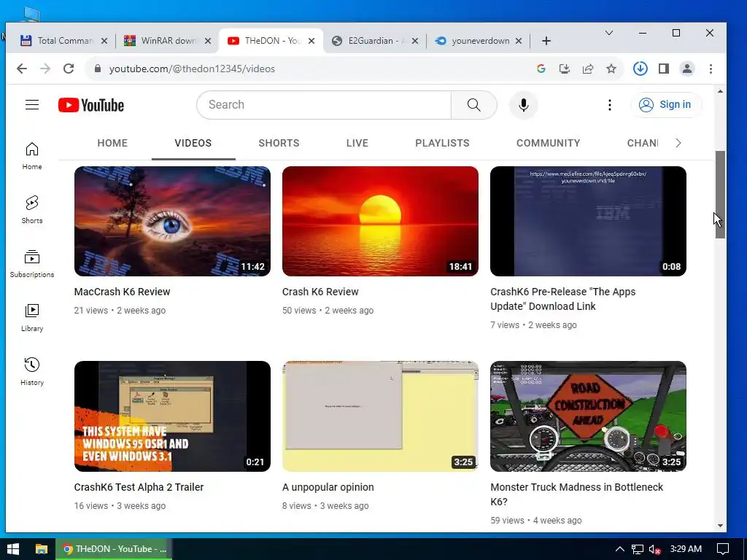Open Windows Start menu
This screenshot has height=560, width=747.
click(13, 549)
